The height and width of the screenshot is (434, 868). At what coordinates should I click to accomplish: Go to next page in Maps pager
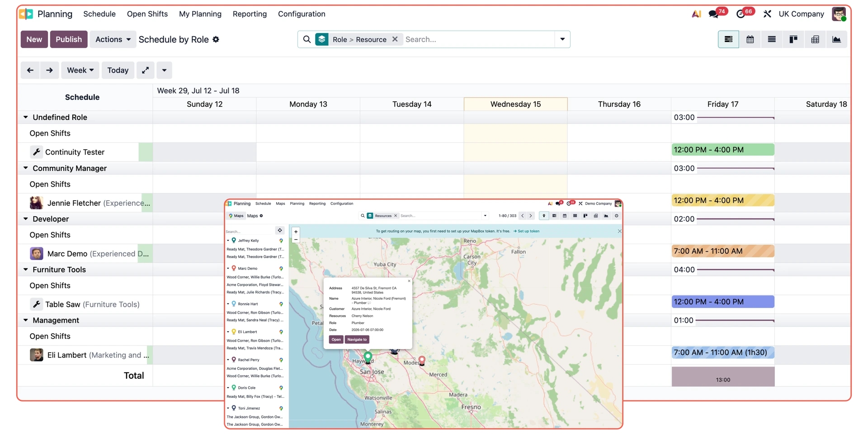pyautogui.click(x=531, y=216)
